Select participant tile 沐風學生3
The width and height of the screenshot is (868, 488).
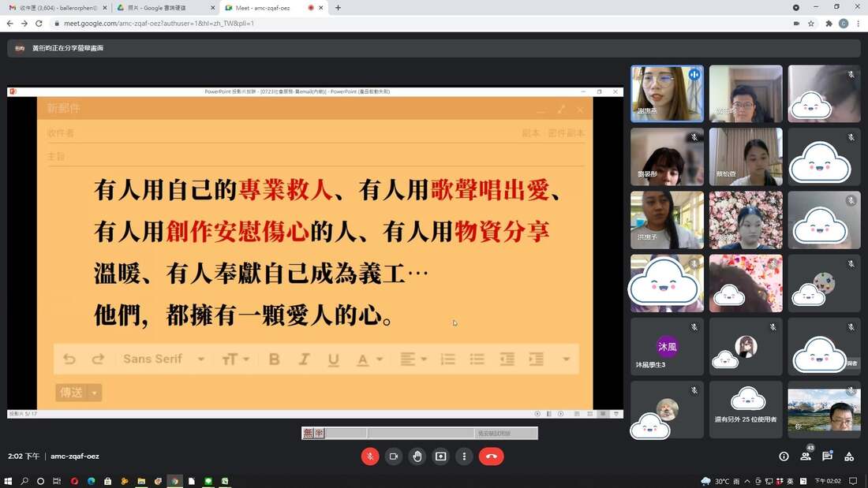(667, 346)
